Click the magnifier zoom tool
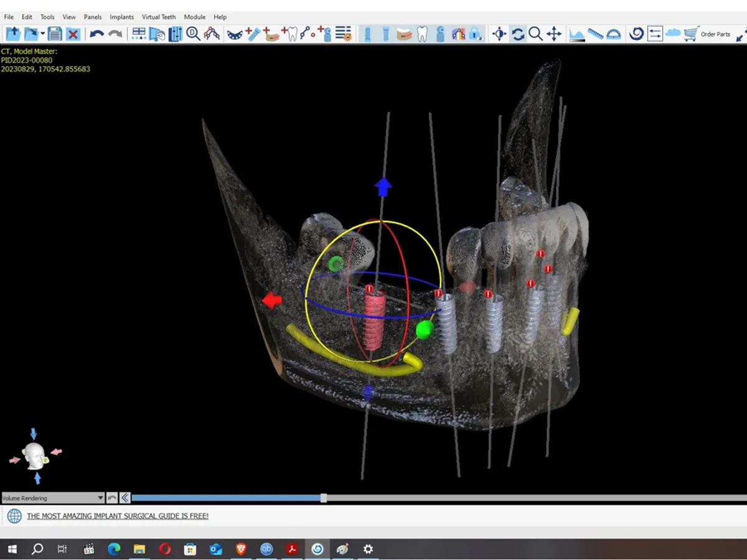Viewport: 747px width, 560px height. coord(535,34)
